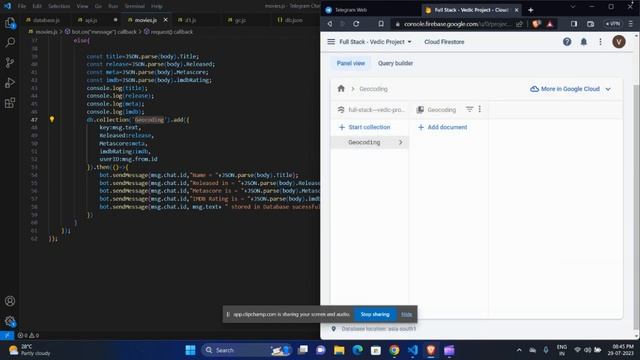Viewport: 640px width, 360px height.
Task: Click the user account avatar V
Action: click(619, 42)
